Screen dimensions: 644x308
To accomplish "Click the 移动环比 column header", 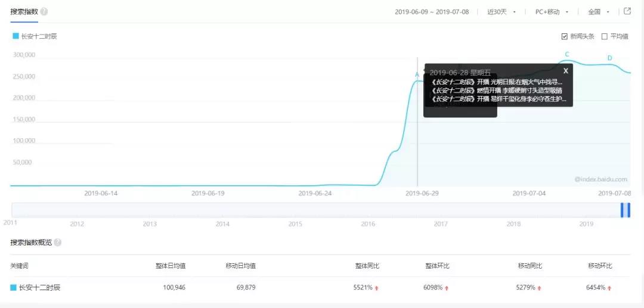I will 600,266.
